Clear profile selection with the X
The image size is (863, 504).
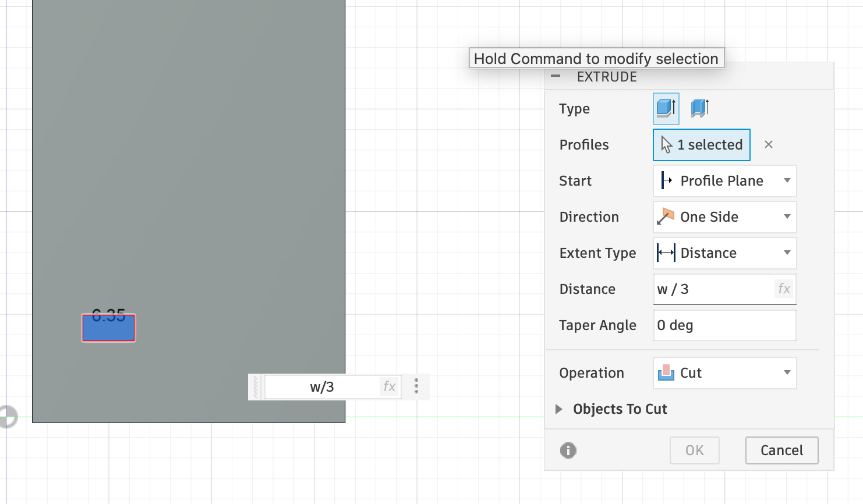768,144
